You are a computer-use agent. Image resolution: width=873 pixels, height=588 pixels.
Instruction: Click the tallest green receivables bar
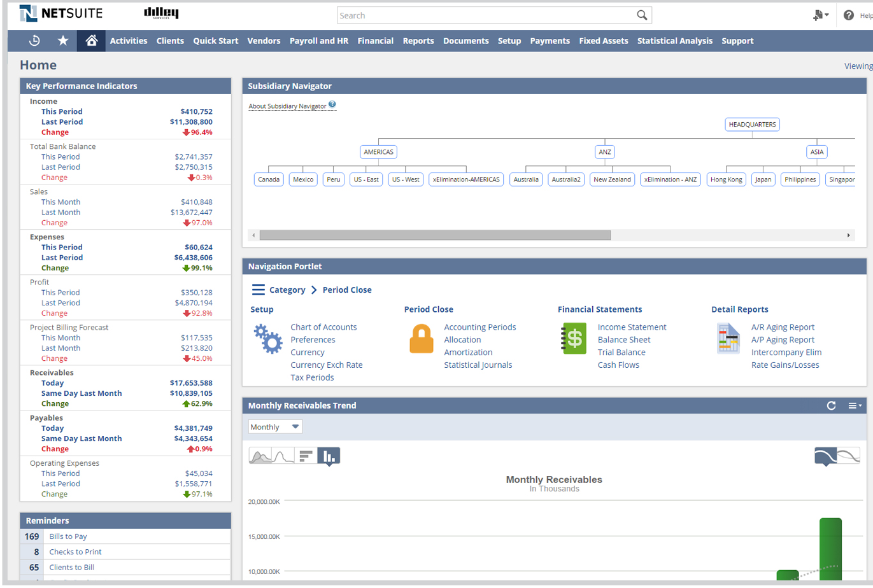click(x=830, y=549)
